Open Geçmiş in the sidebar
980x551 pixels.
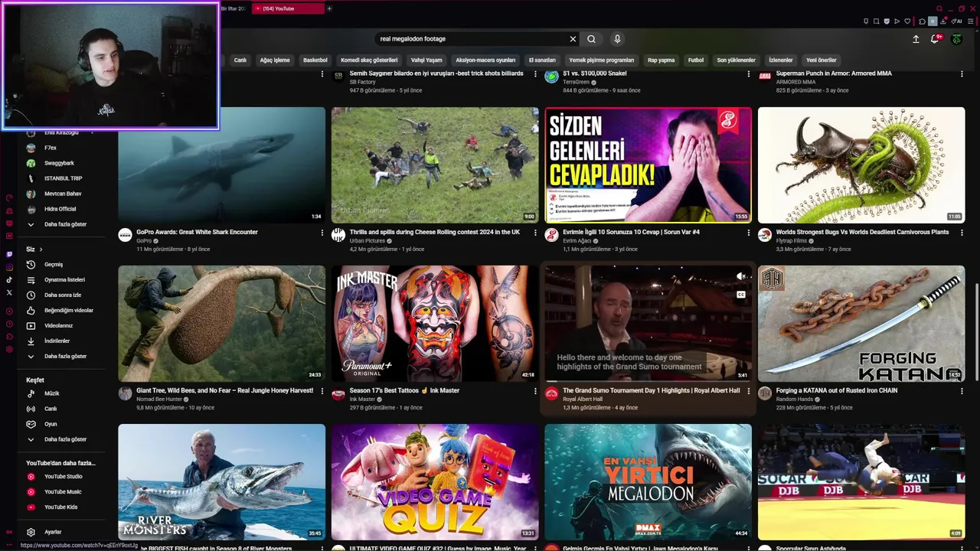[x=54, y=264]
